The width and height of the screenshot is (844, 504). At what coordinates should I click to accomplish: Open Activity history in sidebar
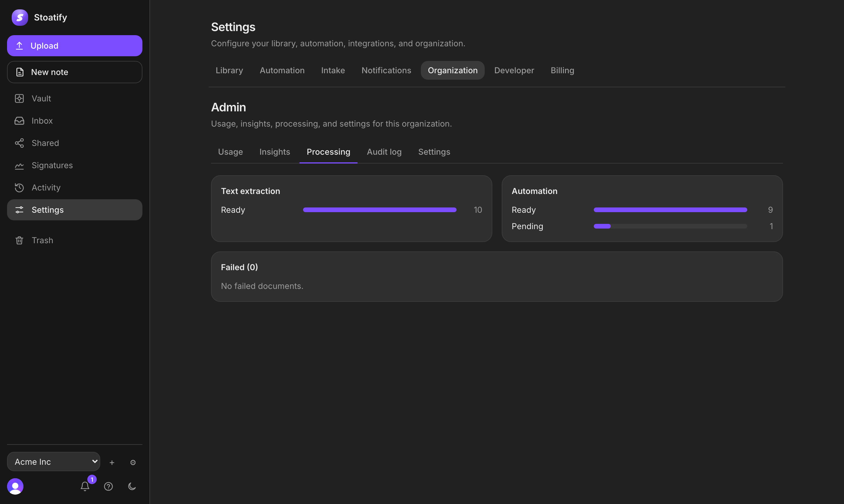point(75,188)
